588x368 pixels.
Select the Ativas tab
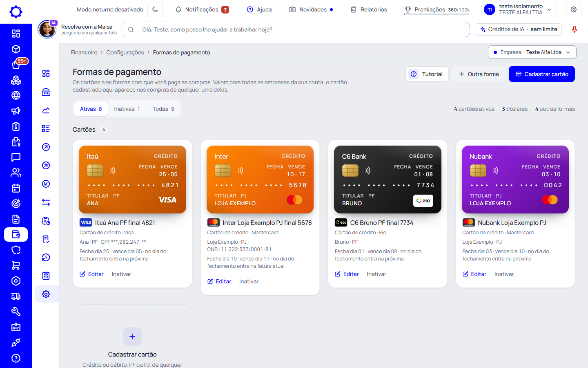pos(91,109)
